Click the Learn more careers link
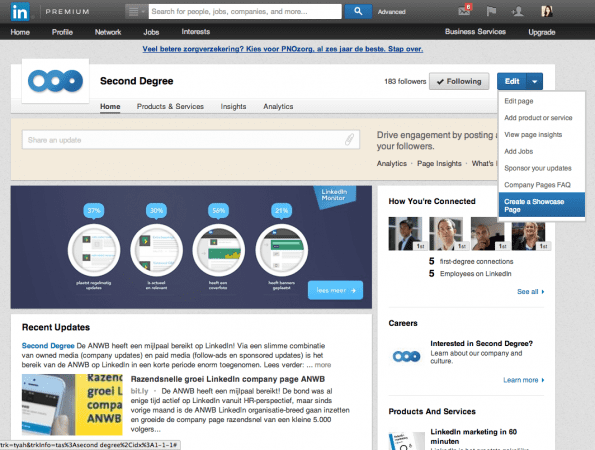 (524, 380)
